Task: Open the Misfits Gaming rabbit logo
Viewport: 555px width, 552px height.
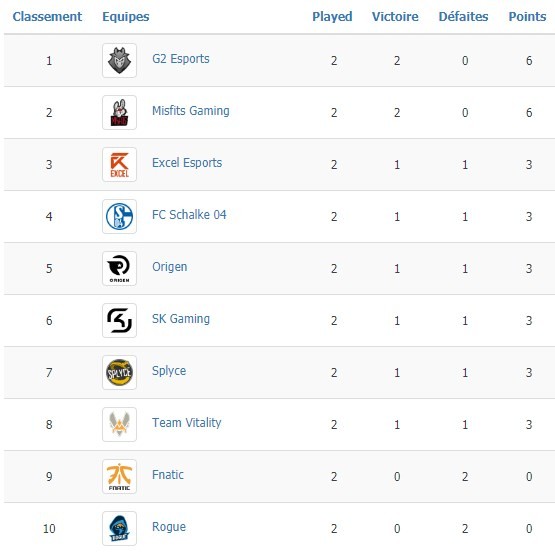Action: (119, 113)
